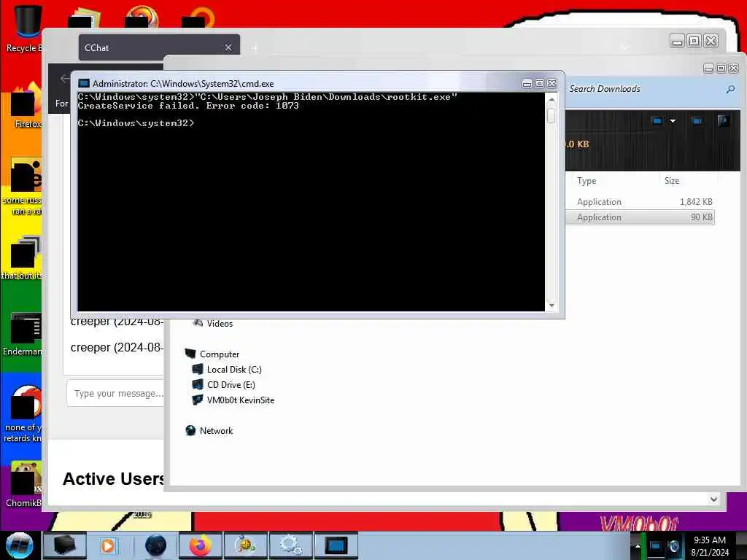747x560 pixels.
Task: Select the CChat browser tab
Action: point(159,47)
